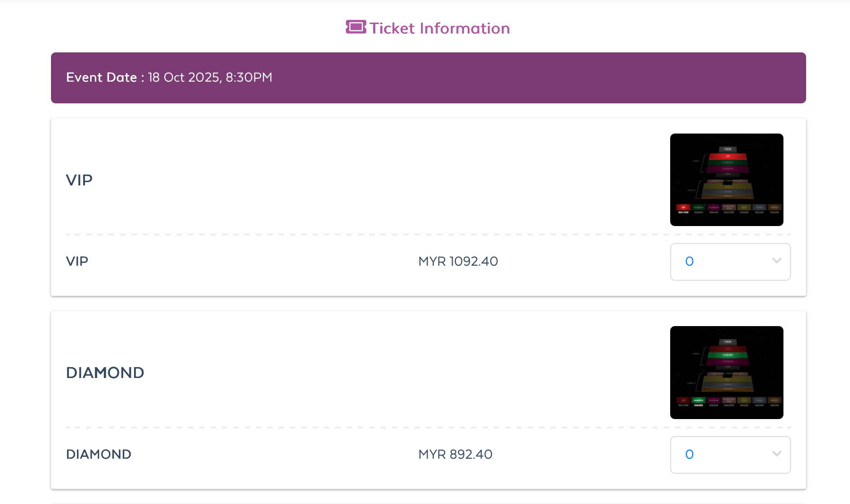Click the MYR 1092.40 price

pos(458,261)
